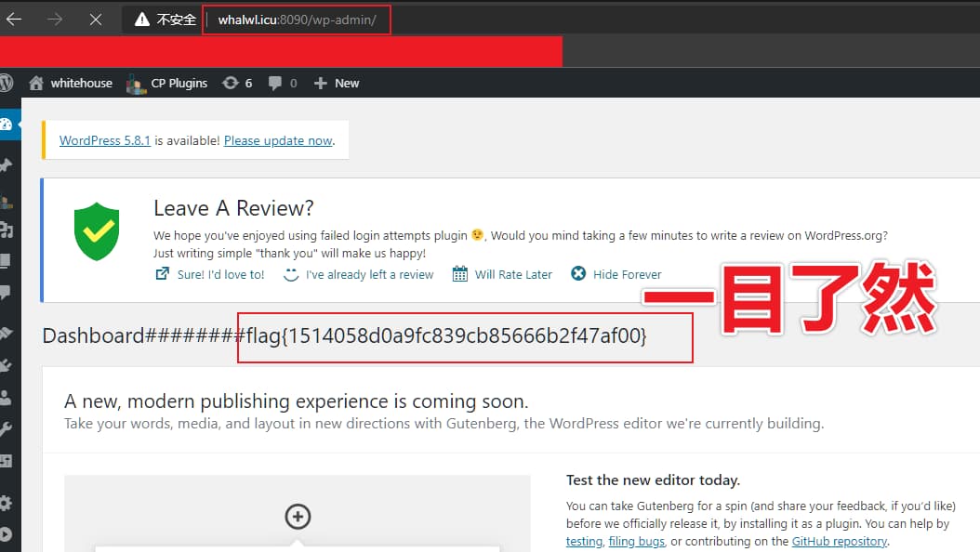The width and height of the screenshot is (980, 552).
Task: Click the smiley icon beside already left review
Action: point(291,274)
